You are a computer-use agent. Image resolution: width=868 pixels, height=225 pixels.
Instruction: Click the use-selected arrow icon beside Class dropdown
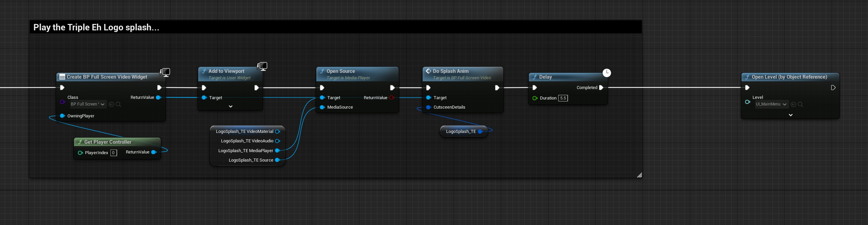coord(111,105)
